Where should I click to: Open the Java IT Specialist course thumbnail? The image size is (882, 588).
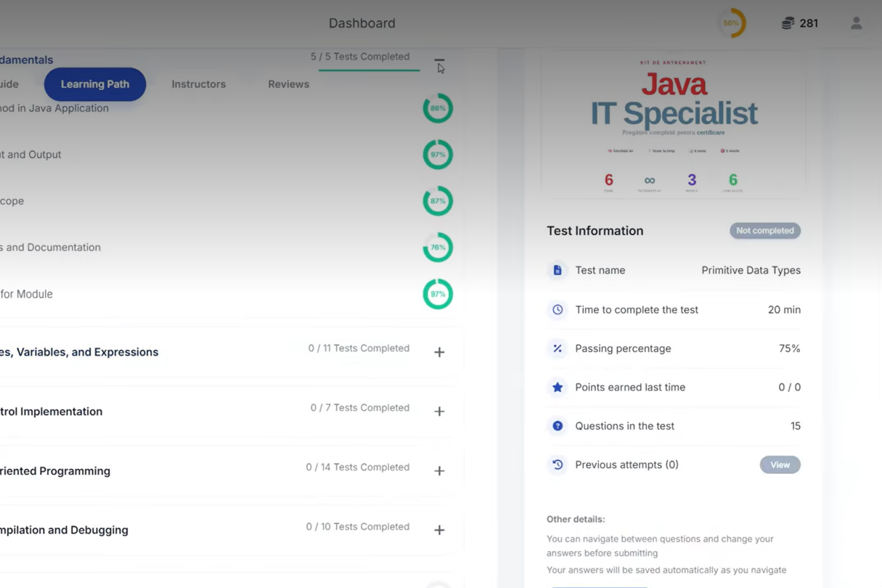(674, 125)
